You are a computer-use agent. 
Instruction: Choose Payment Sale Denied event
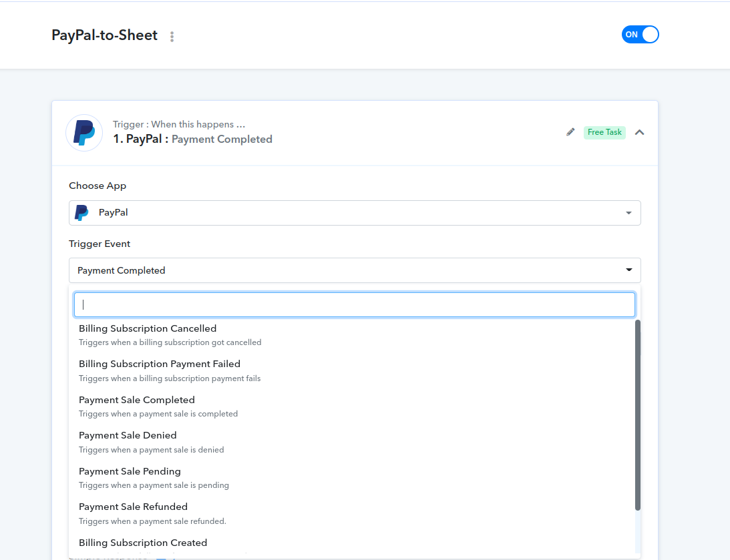click(354, 443)
